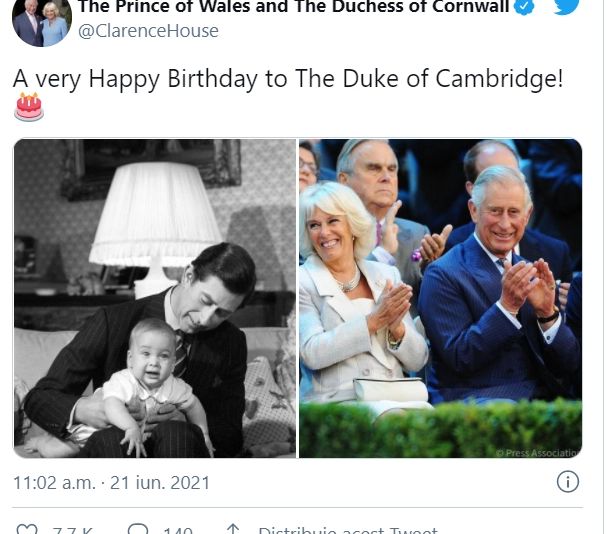Click the Happy Birthday tweet text
This screenshot has height=534, width=607.
click(288, 79)
